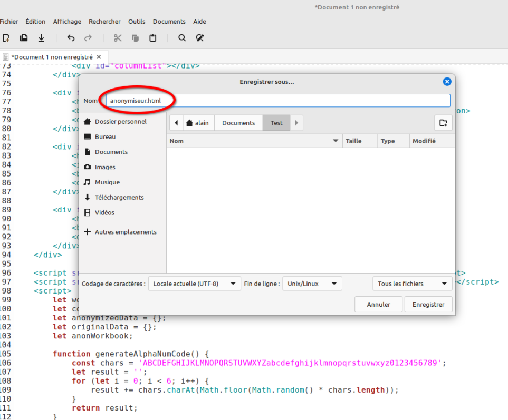
Task: Click the scissors cut icon
Action: [x=118, y=38]
